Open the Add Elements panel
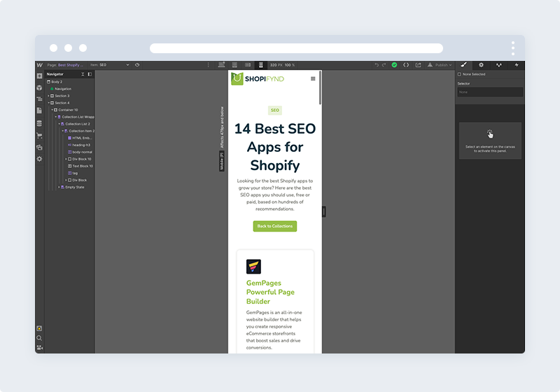Screen dimensions: 560x392 click(x=39, y=76)
